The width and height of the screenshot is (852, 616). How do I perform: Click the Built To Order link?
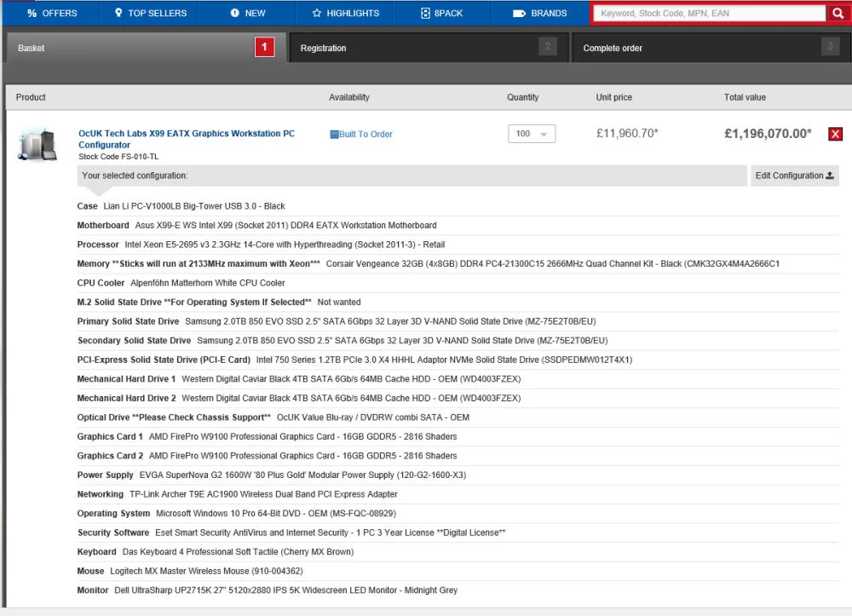[x=366, y=134]
